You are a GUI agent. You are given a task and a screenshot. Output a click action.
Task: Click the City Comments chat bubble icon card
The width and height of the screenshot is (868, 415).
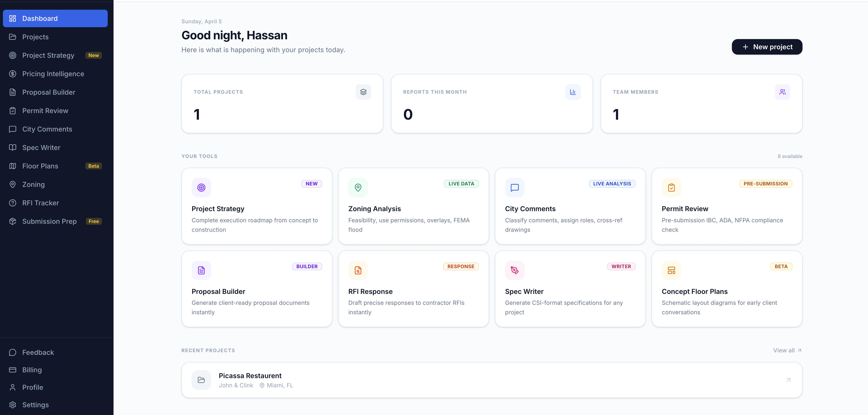tap(515, 187)
